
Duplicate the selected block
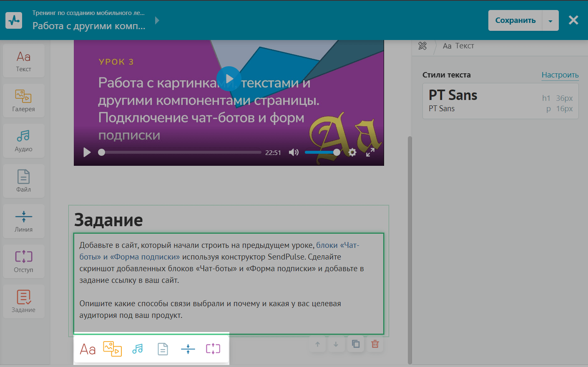pos(356,344)
